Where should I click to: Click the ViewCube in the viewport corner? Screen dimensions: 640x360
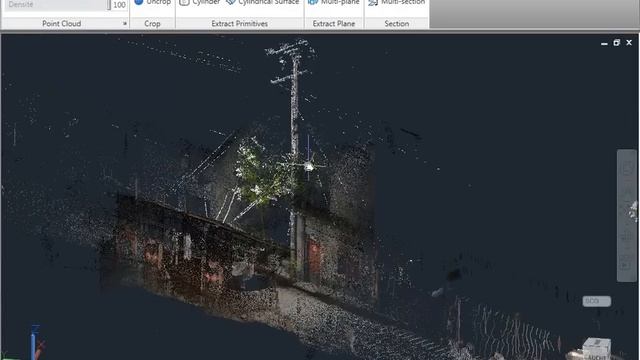pyautogui.click(x=596, y=349)
